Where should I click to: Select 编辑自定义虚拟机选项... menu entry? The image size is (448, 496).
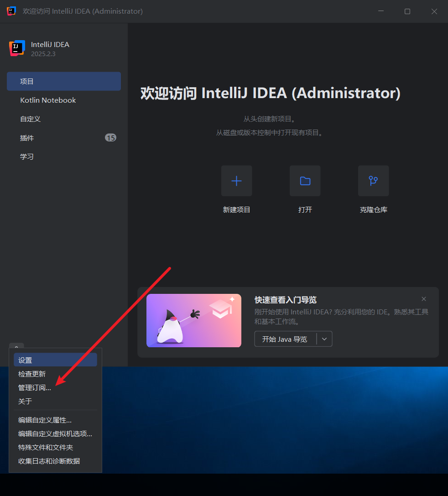click(x=55, y=433)
